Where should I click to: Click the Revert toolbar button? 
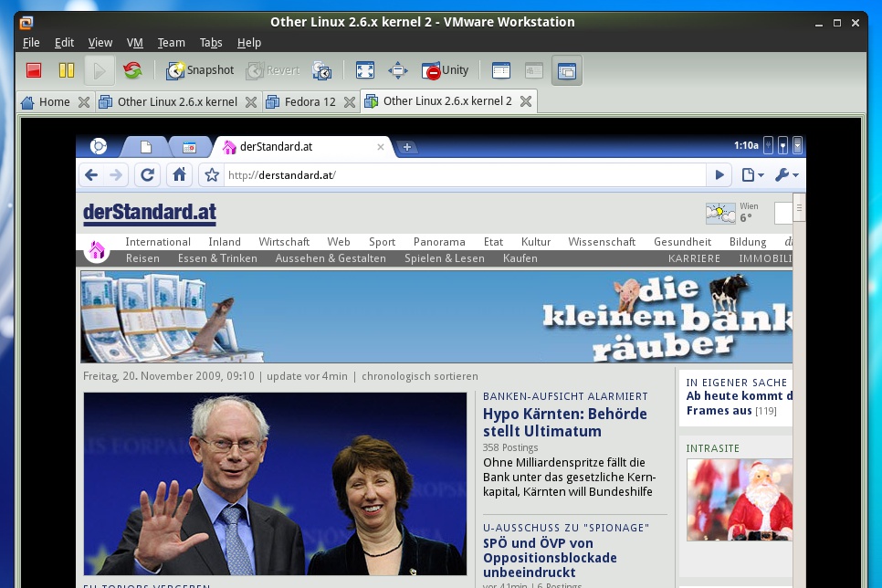pos(273,70)
